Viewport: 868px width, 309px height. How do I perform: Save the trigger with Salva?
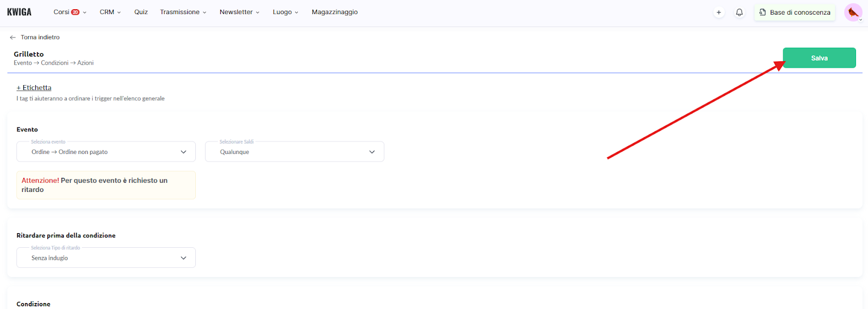(x=819, y=58)
